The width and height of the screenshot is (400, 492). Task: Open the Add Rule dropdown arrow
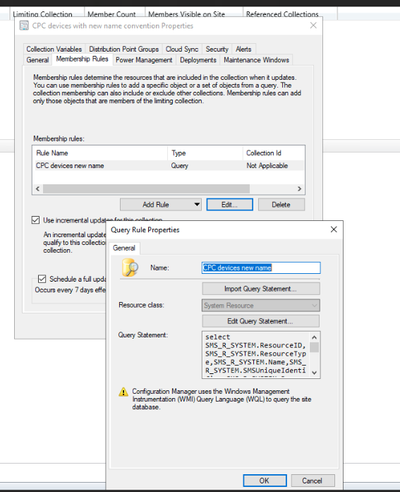point(197,204)
